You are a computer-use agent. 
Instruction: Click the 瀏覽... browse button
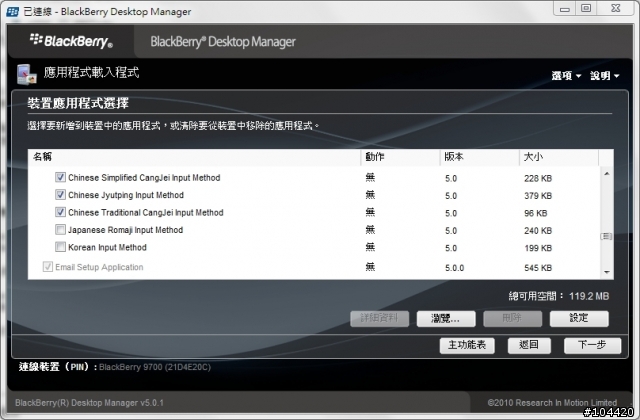(446, 318)
